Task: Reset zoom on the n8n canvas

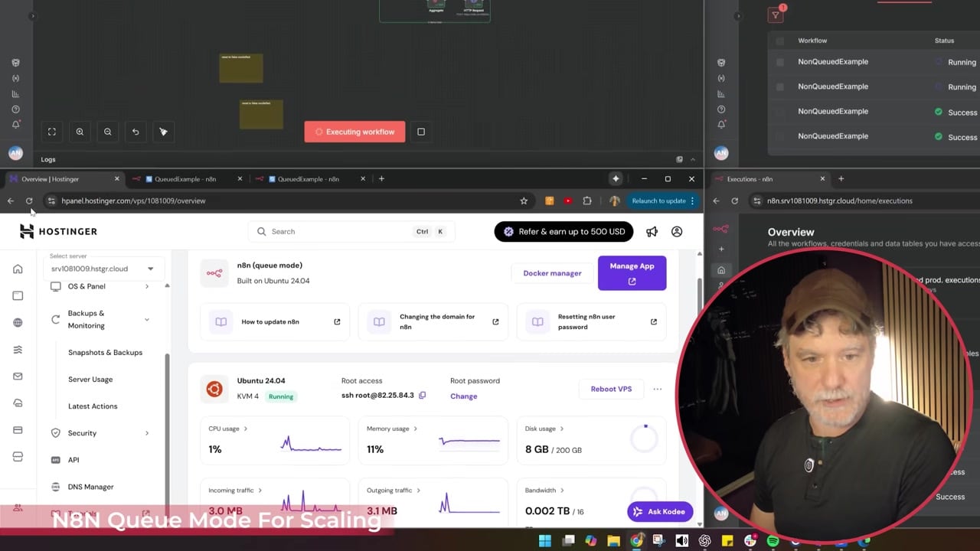Action: click(136, 132)
